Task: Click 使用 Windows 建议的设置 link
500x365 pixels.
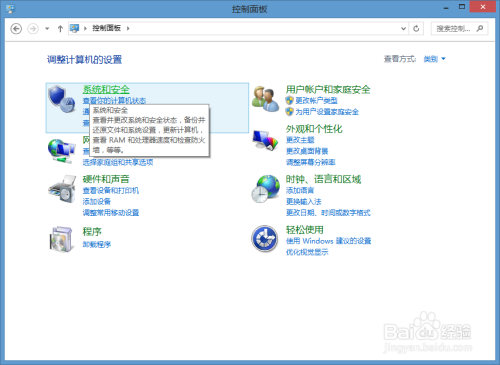Action: 329,241
